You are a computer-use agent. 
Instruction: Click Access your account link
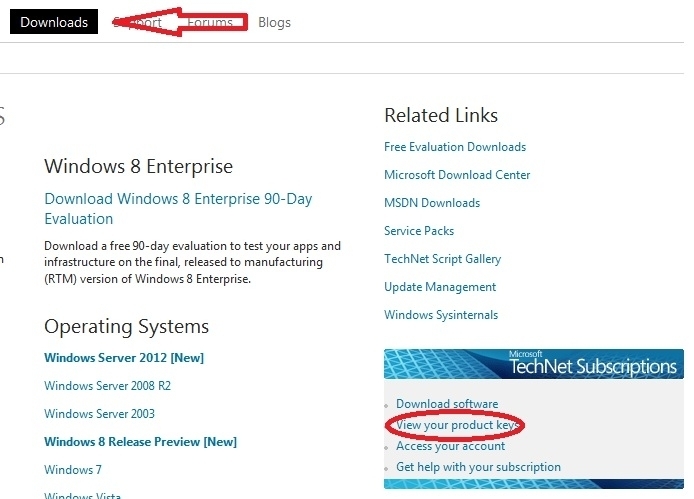450,446
